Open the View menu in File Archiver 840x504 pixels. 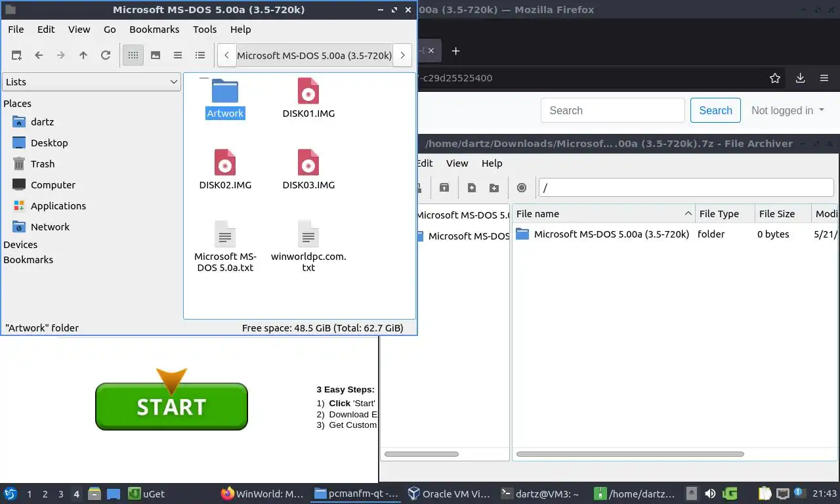pos(457,163)
